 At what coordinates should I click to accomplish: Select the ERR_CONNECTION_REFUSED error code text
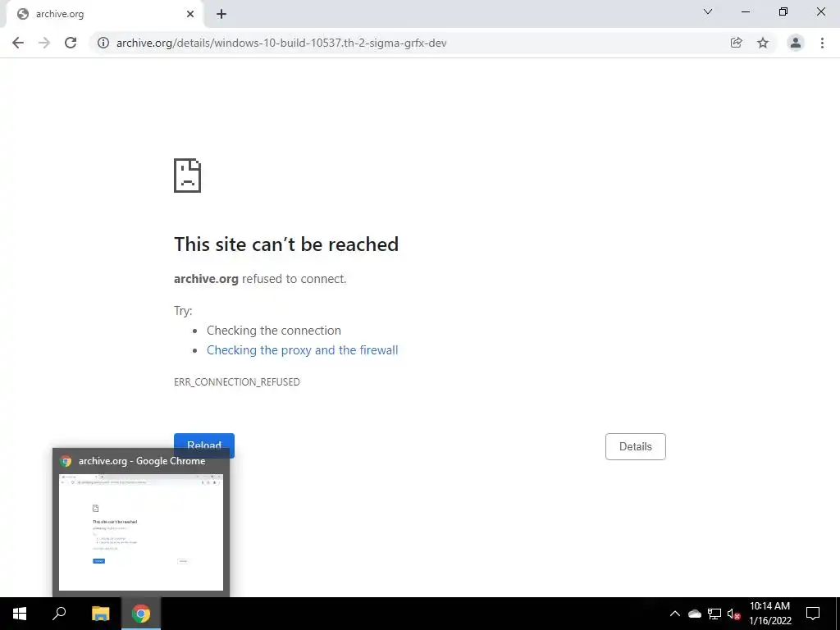(x=237, y=382)
